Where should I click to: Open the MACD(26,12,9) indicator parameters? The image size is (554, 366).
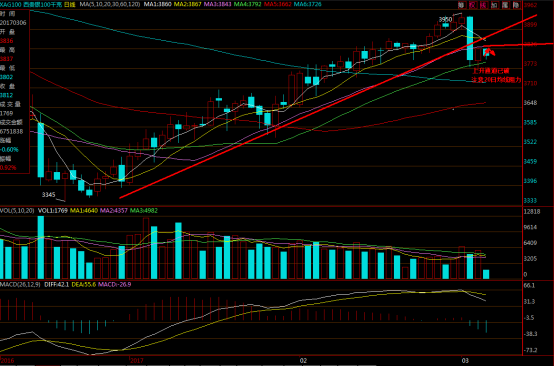point(20,284)
